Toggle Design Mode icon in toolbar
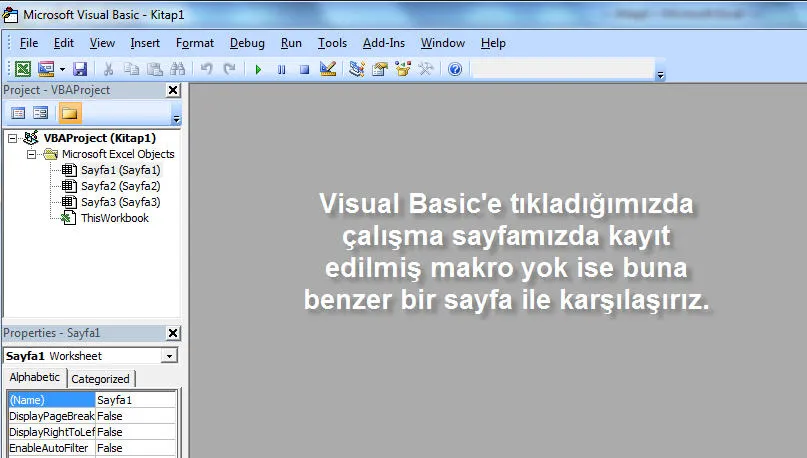The height and width of the screenshot is (458, 807). (x=327, y=69)
